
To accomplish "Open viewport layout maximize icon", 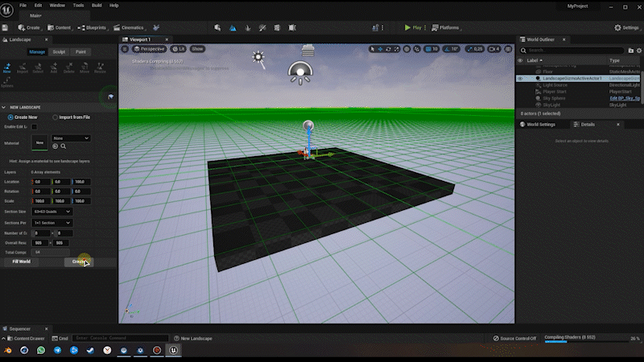I will pos(508,49).
